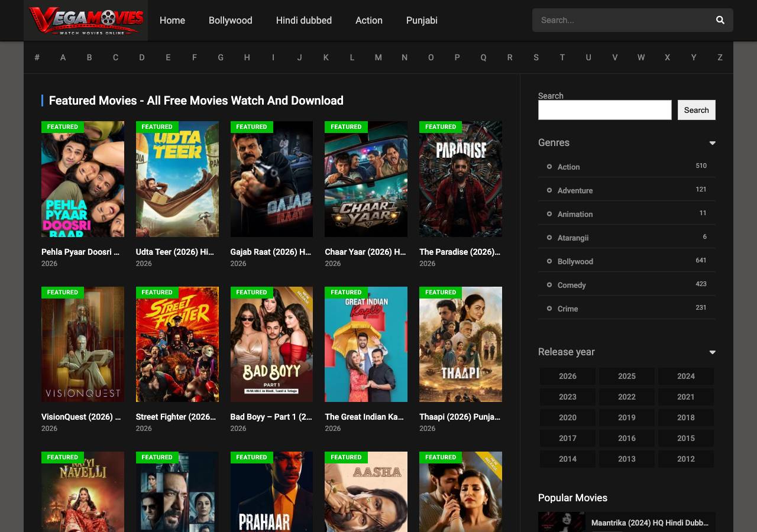
Task: Open the Punjabi menu item
Action: (x=422, y=20)
